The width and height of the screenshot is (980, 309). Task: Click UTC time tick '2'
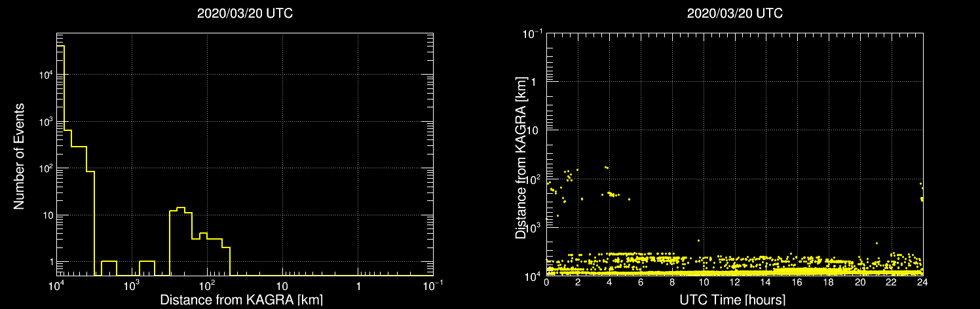578,282
